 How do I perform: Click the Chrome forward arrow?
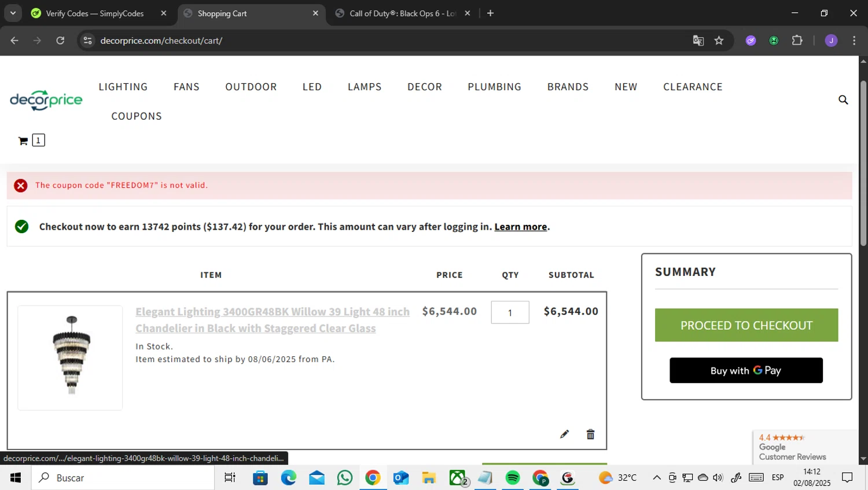(37, 40)
